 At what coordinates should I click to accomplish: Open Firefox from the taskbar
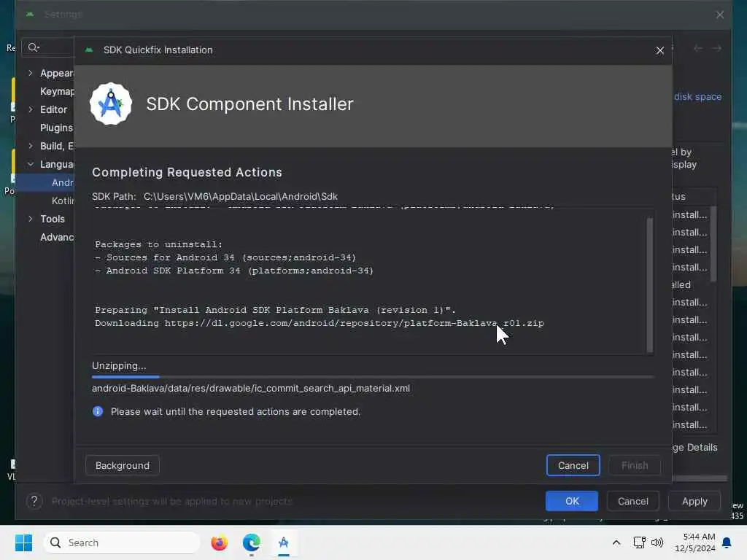coord(219,542)
